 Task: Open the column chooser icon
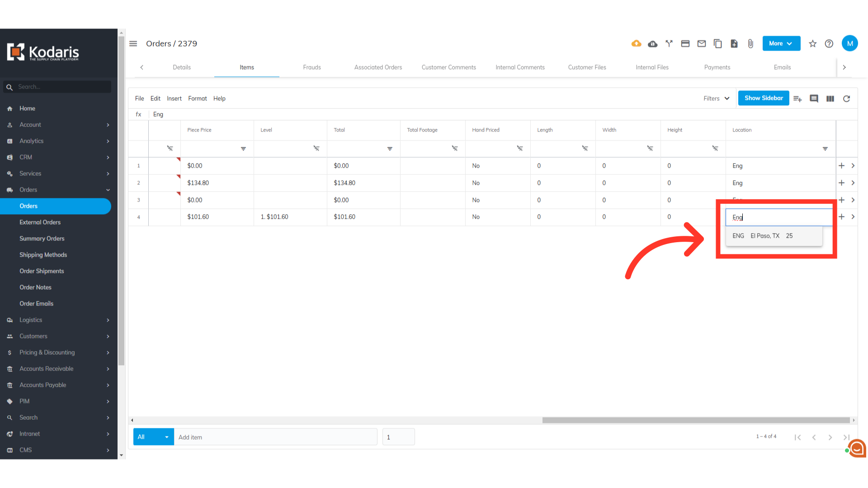830,99
